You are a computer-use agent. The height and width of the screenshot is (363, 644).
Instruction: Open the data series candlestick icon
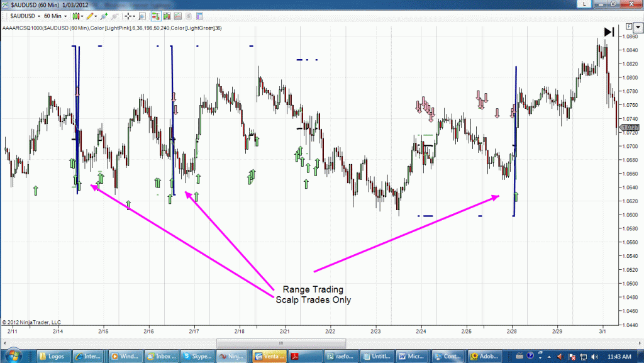167,16
